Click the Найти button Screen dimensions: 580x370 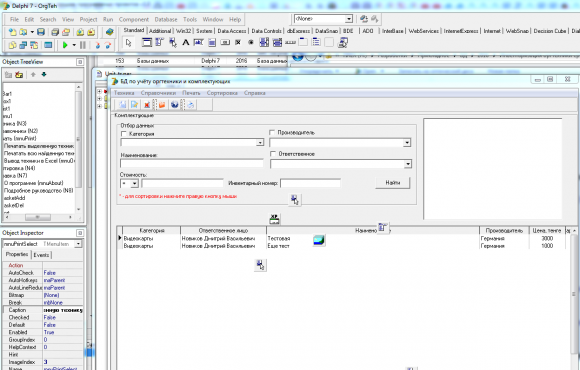(x=392, y=183)
